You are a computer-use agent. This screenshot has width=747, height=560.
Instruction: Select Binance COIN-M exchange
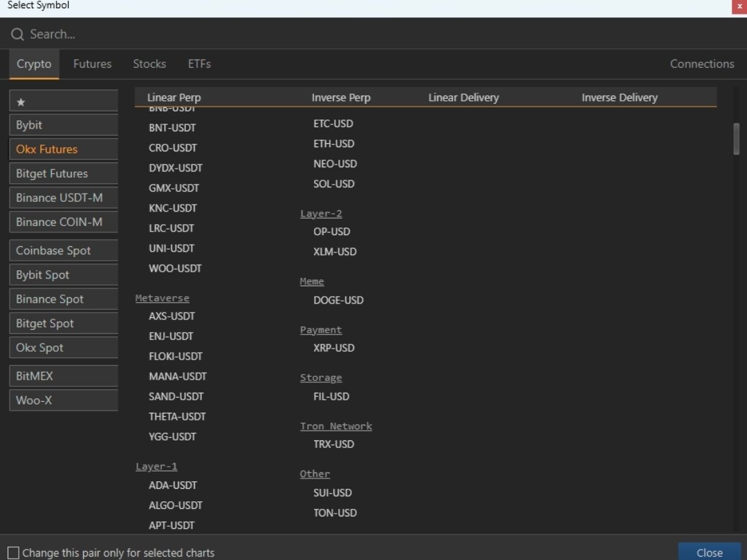pos(64,223)
